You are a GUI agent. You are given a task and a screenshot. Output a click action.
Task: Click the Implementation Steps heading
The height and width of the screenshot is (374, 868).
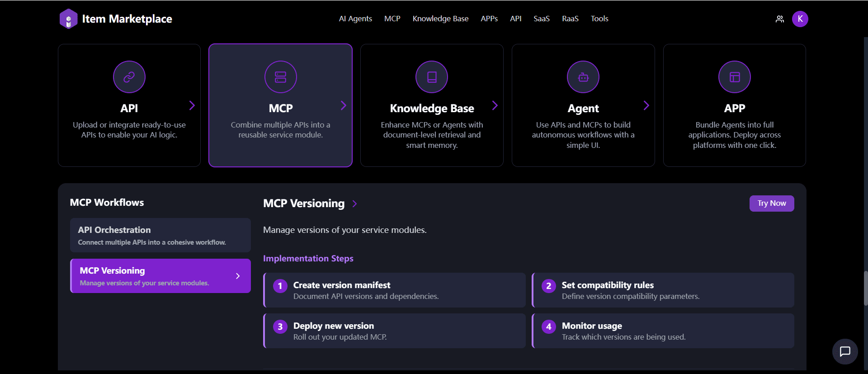[308, 259]
